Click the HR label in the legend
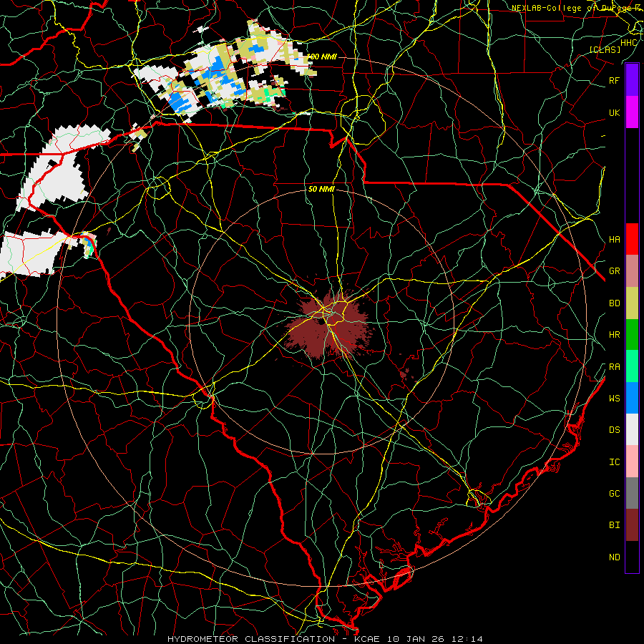The image size is (644, 644). click(x=614, y=335)
